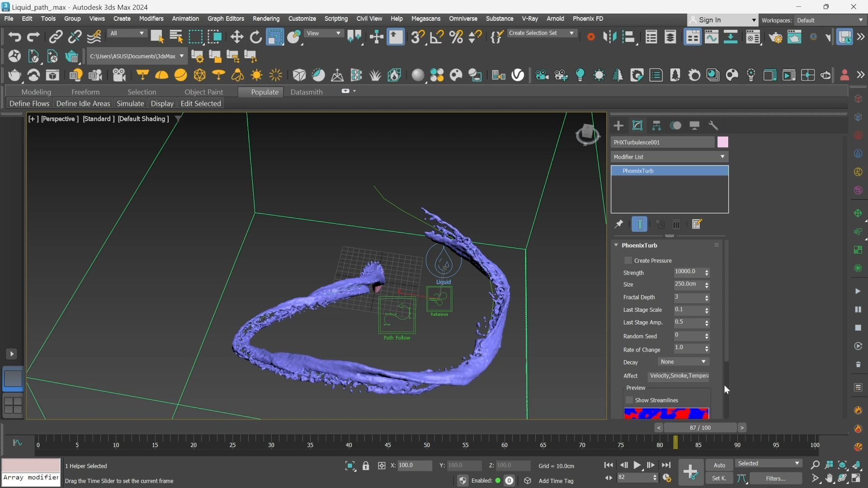Open the Create plus panel
868x488 pixels.
[x=618, y=126]
